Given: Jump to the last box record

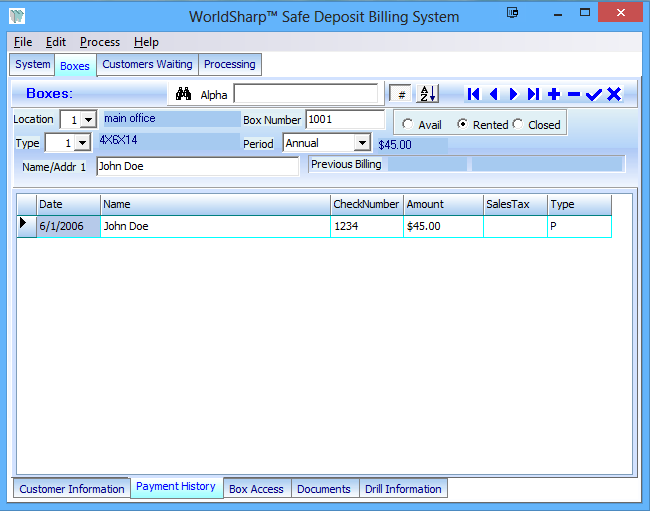Looking at the screenshot, I should click(533, 94).
